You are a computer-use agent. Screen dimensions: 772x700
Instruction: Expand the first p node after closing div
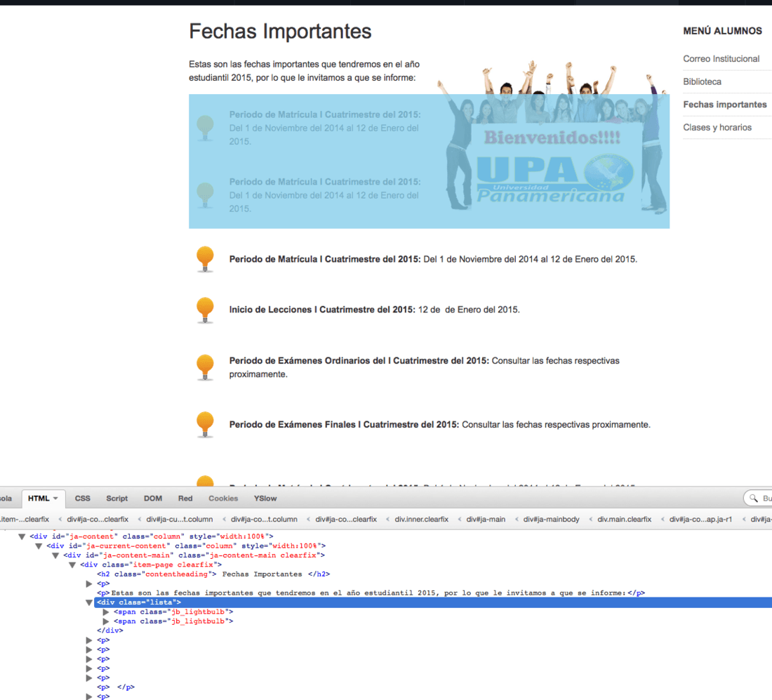tap(89, 640)
